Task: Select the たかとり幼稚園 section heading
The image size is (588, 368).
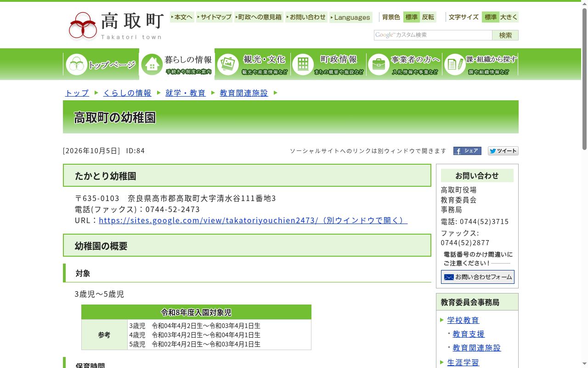Action: (x=105, y=176)
